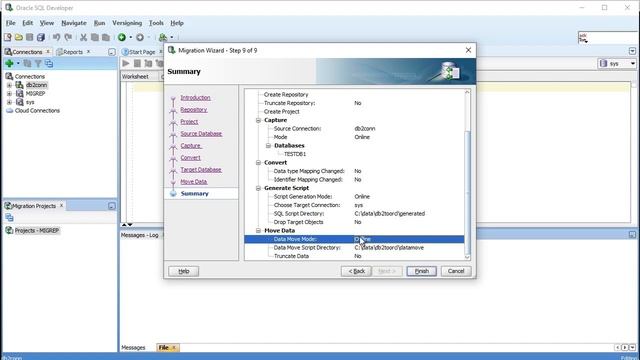Collapse the Move Data section
This screenshot has height=360, width=640.
258,231
